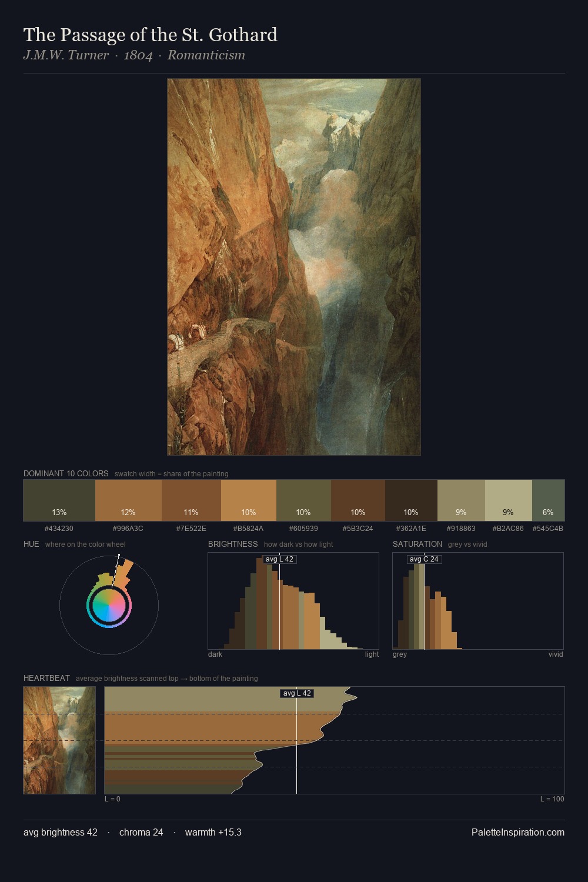Click the hue color wheel
Screen dimensions: 588x882
pos(109,605)
